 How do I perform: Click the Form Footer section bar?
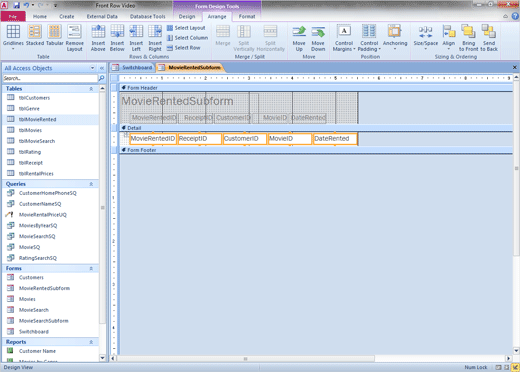(316, 150)
